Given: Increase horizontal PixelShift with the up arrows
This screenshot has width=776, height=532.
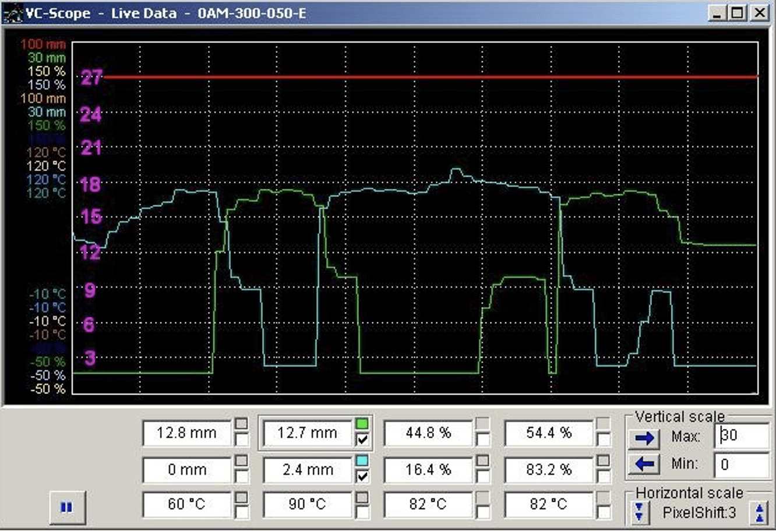Looking at the screenshot, I should [x=759, y=513].
